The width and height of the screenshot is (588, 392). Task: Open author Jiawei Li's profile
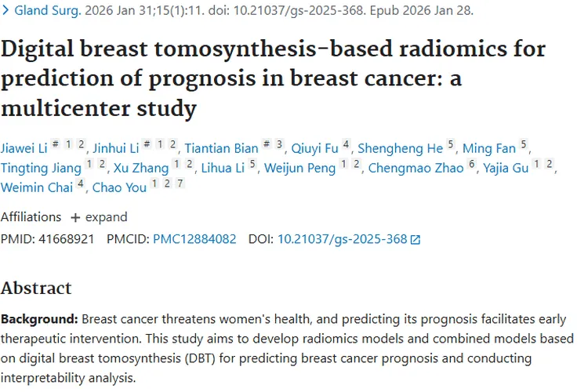(24, 148)
